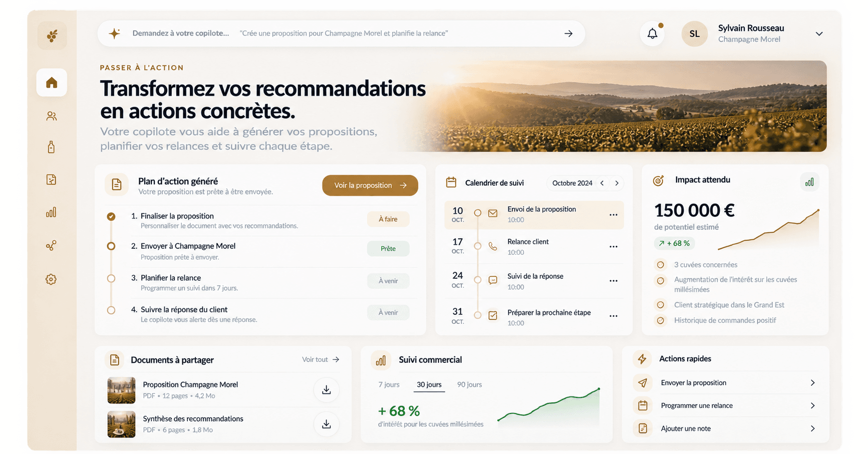The image size is (868, 454).
Task: Open the Voir tout documents link
Action: coord(321,359)
